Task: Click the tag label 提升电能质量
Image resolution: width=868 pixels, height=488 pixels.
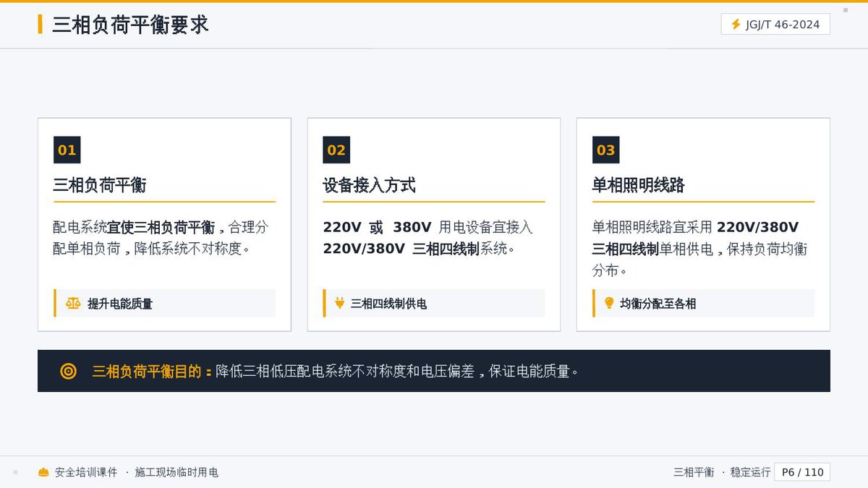Action: coord(120,304)
